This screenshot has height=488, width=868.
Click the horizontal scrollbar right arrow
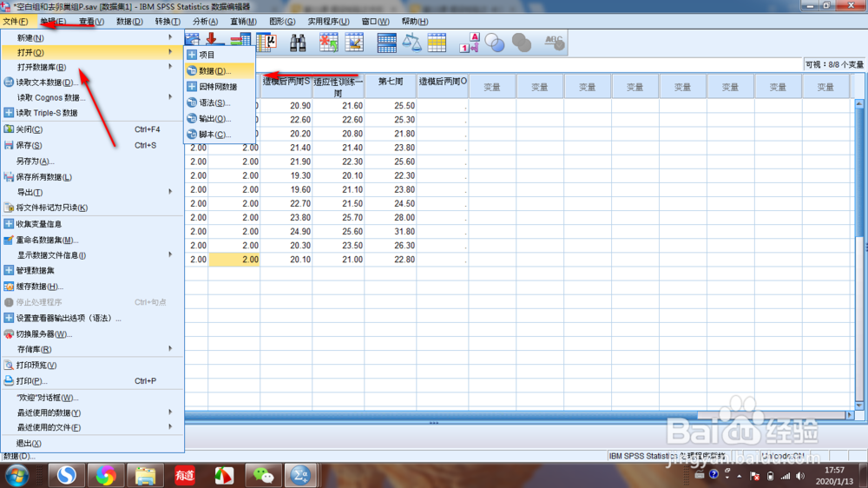tap(850, 415)
